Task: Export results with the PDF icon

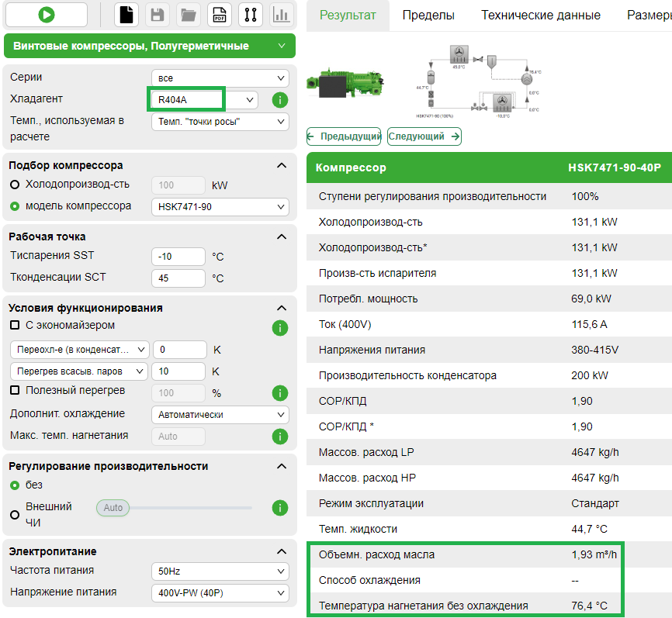Action: (218, 15)
